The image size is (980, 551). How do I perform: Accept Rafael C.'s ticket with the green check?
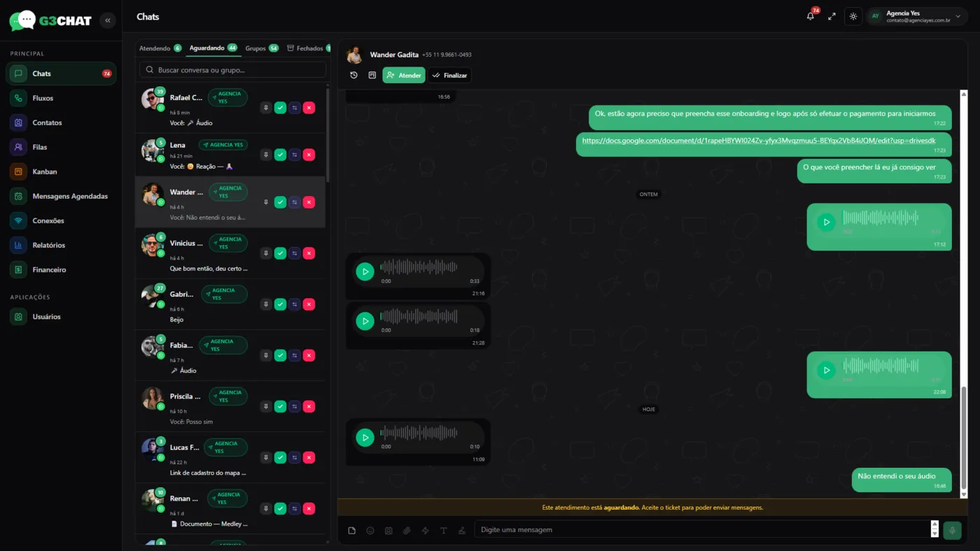(280, 108)
